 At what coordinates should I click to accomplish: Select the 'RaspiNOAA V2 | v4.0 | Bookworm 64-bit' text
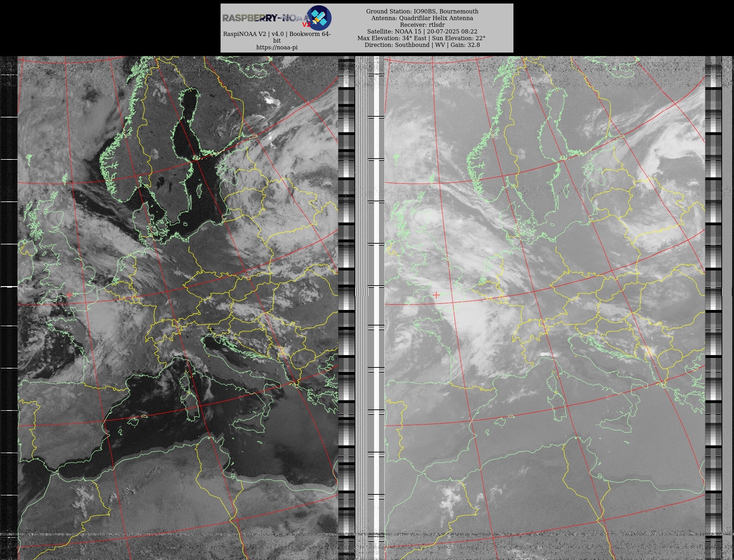click(277, 37)
